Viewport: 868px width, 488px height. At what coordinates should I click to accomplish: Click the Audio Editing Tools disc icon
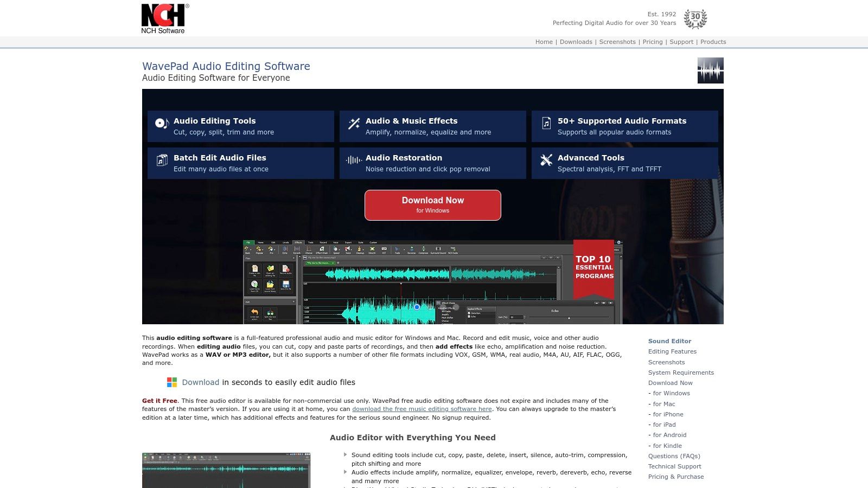tap(162, 124)
